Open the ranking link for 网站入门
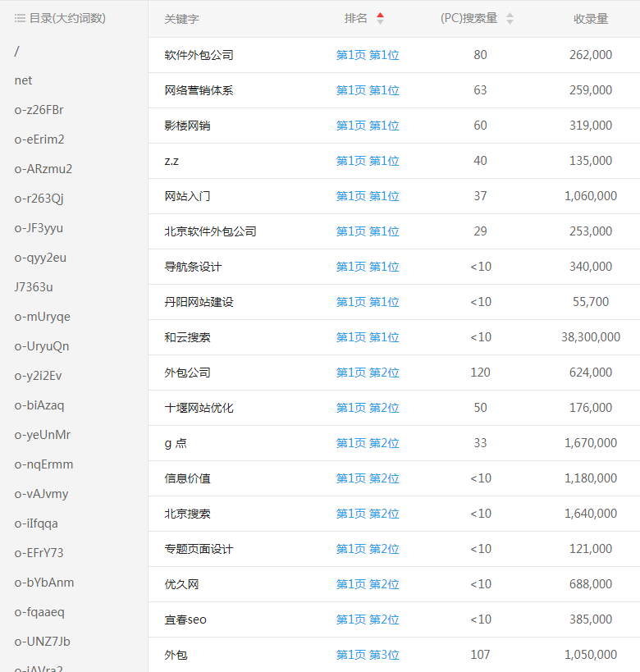640x672 pixels. point(368,196)
